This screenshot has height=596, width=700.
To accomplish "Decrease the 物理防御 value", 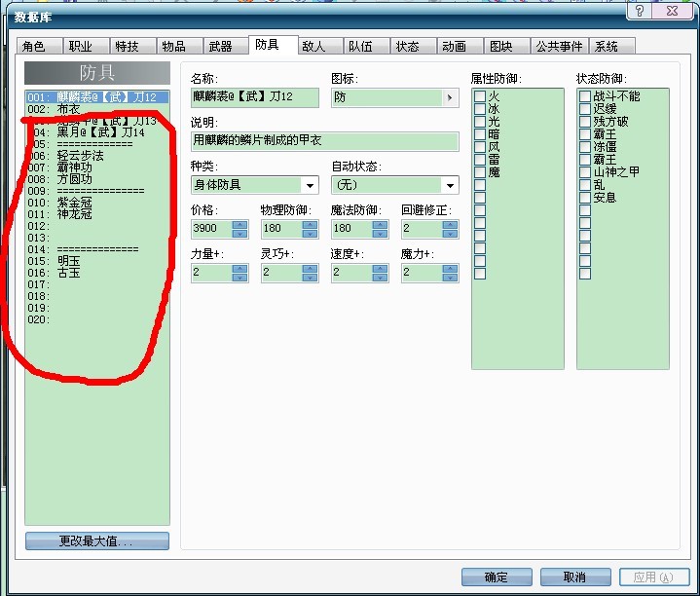I will tap(310, 233).
